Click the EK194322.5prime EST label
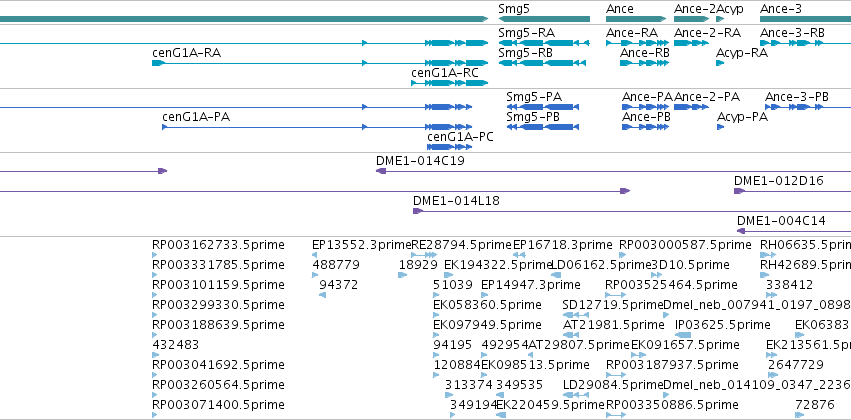 point(498,265)
